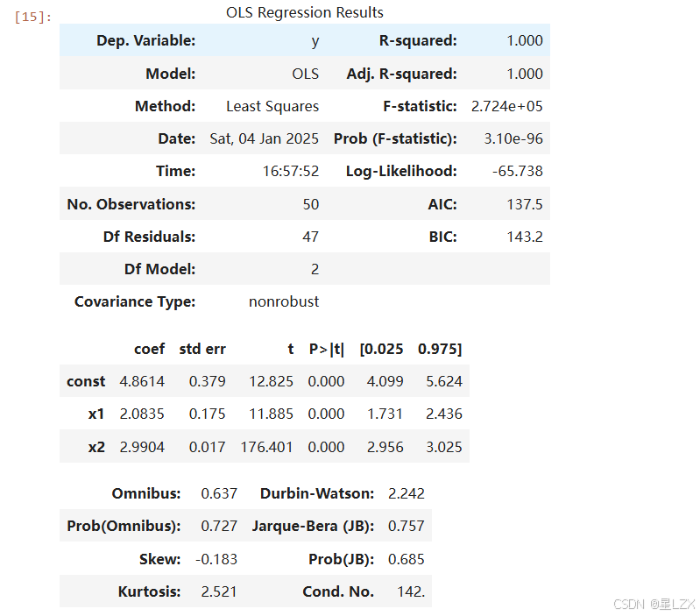
Task: Select Log-Likelihood value -65.738
Action: 518,171
